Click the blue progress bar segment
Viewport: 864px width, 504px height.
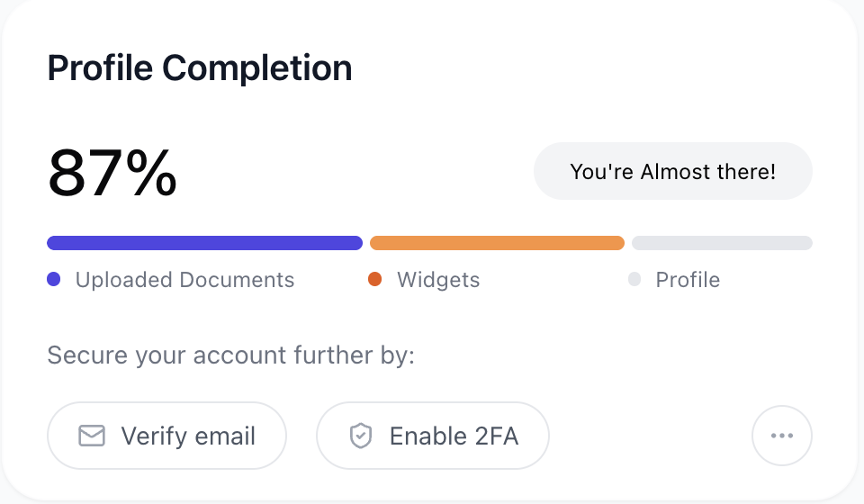pos(204,243)
